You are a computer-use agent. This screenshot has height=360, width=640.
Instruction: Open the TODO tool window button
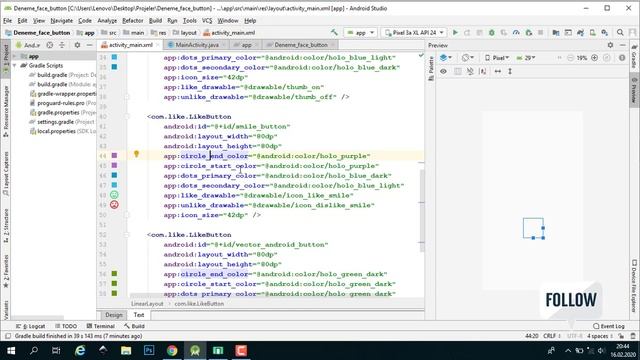coord(66,326)
